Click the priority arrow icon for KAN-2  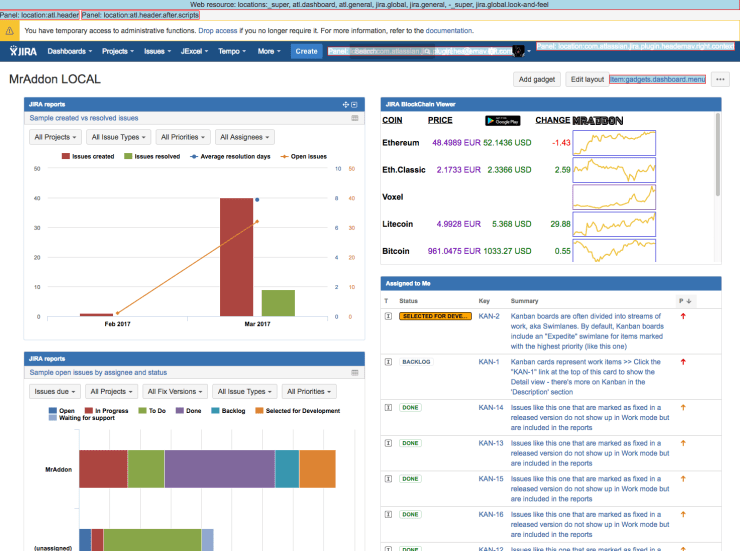tap(683, 316)
